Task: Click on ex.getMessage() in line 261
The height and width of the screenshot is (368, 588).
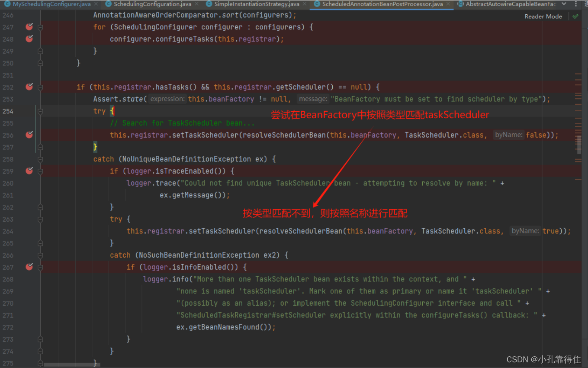Action: pos(193,195)
